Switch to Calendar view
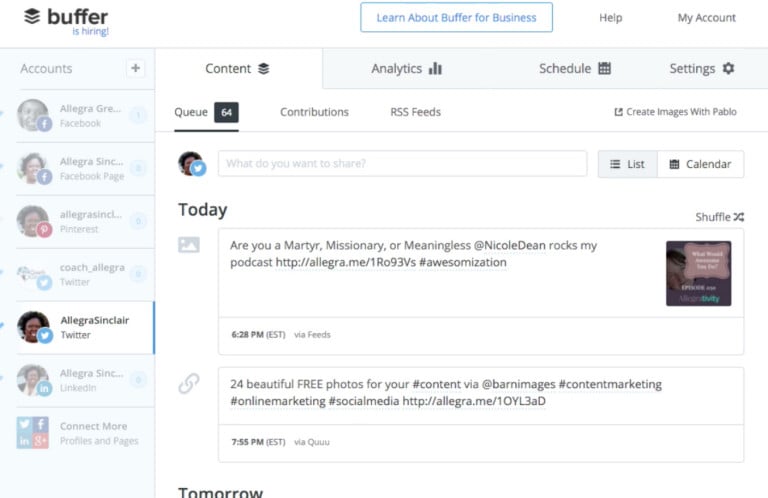The height and width of the screenshot is (498, 768). point(700,164)
